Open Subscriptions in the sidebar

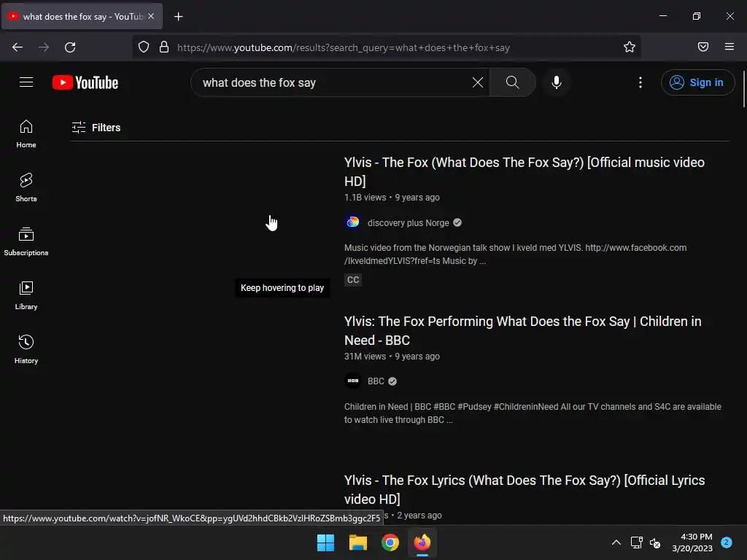tap(26, 242)
